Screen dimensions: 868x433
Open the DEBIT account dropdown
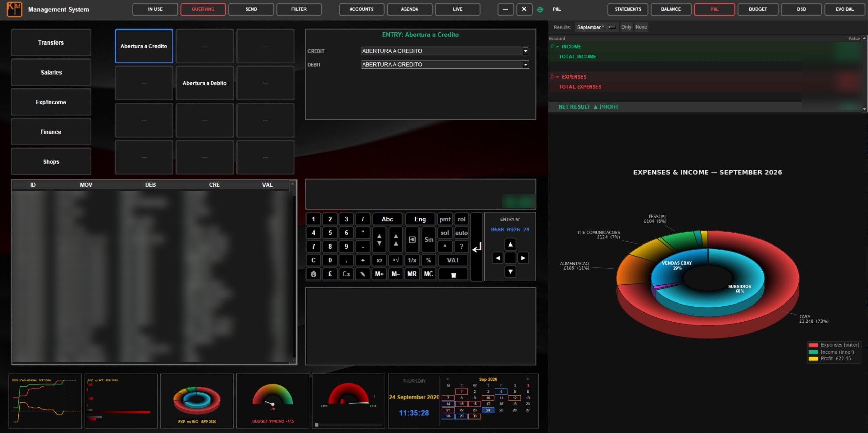[526, 64]
